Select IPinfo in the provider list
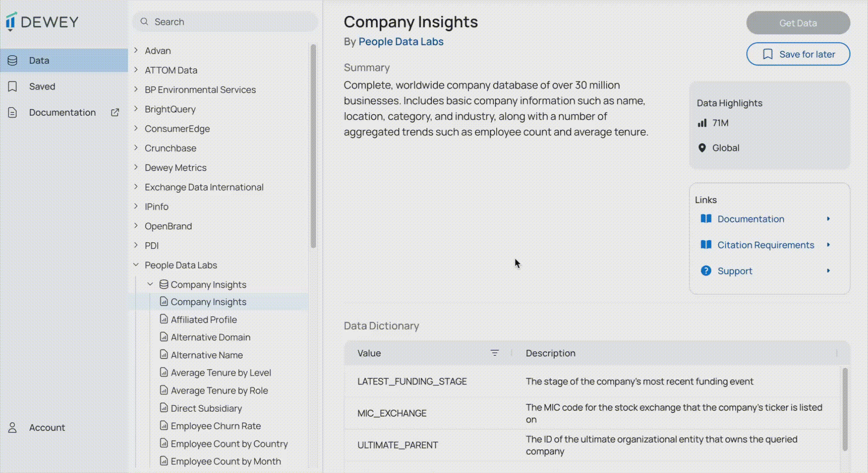The height and width of the screenshot is (473, 868). (x=156, y=206)
